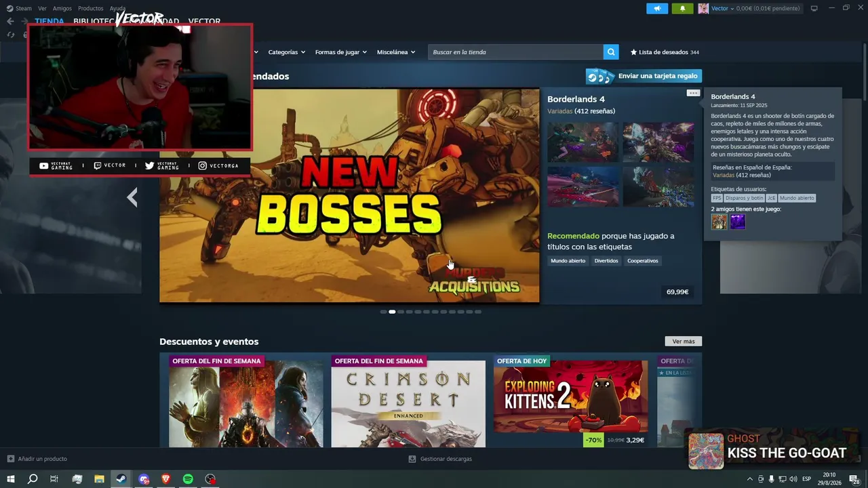Click the JcE user tag
This screenshot has width=868, height=488.
771,198
